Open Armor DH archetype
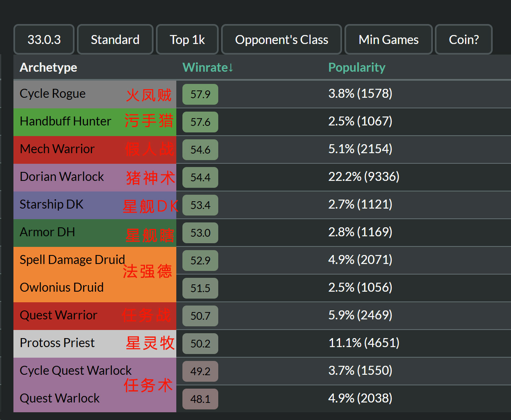 [x=47, y=232]
